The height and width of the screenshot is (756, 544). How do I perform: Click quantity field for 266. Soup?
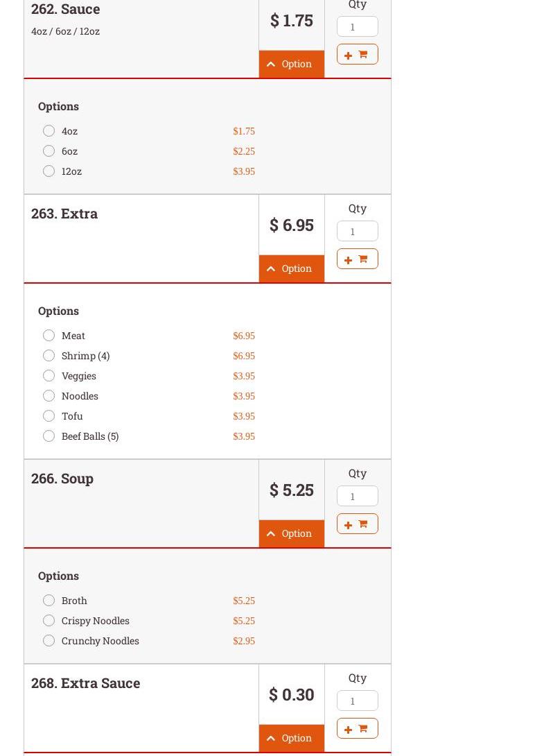click(x=357, y=496)
